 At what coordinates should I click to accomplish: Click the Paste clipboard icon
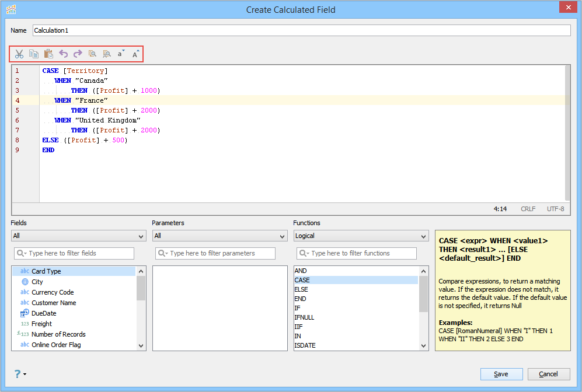[48, 54]
